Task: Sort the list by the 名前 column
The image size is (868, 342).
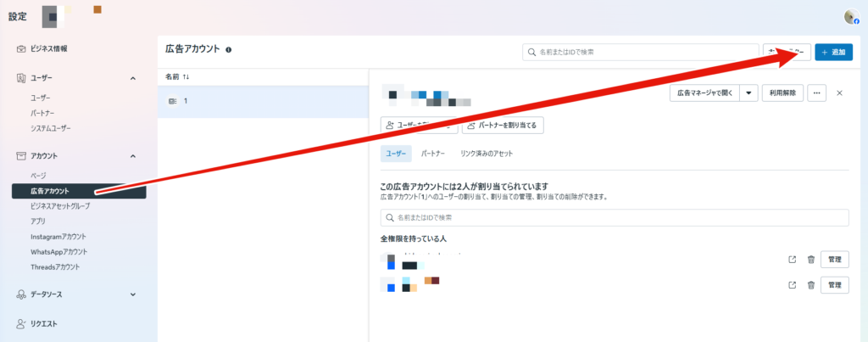Action: (x=178, y=76)
